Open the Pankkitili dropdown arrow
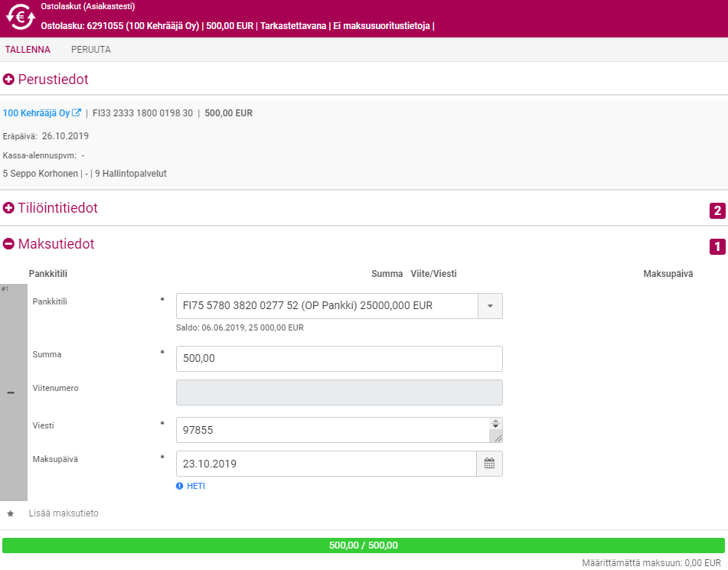Image resolution: width=728 pixels, height=570 pixels. coord(490,306)
